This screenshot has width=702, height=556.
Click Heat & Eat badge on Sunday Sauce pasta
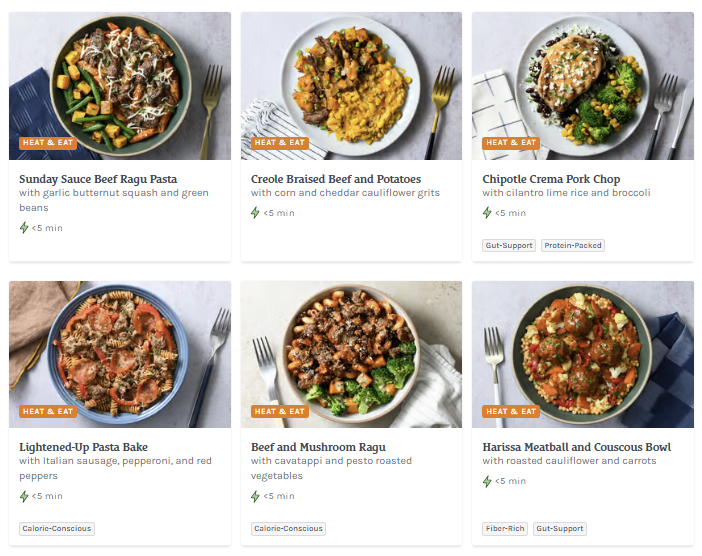click(x=48, y=143)
